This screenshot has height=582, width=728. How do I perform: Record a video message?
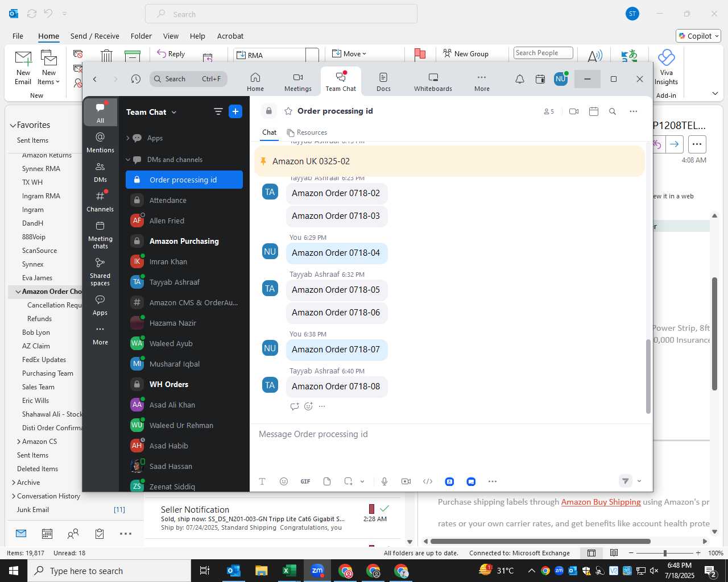pos(406,481)
